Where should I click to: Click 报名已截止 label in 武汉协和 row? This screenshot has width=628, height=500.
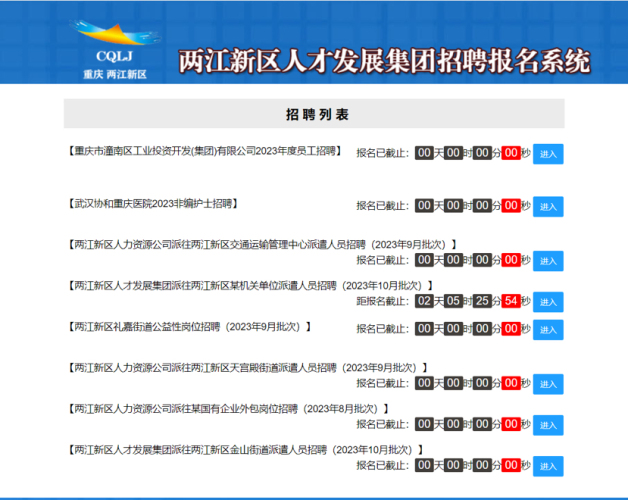tap(382, 206)
